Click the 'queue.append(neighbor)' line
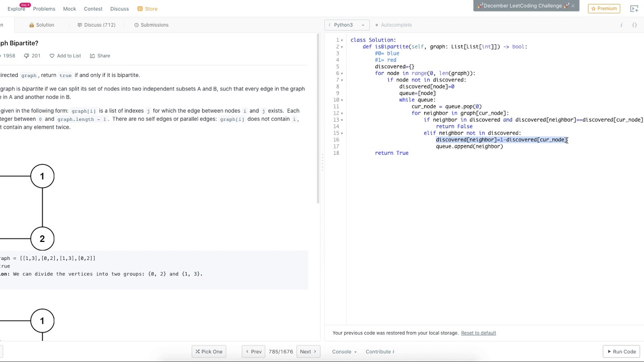This screenshot has height=362, width=644. click(469, 146)
